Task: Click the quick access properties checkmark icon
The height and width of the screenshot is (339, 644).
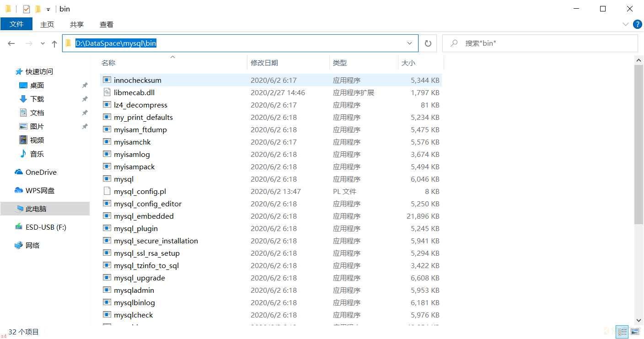Action: [27, 9]
